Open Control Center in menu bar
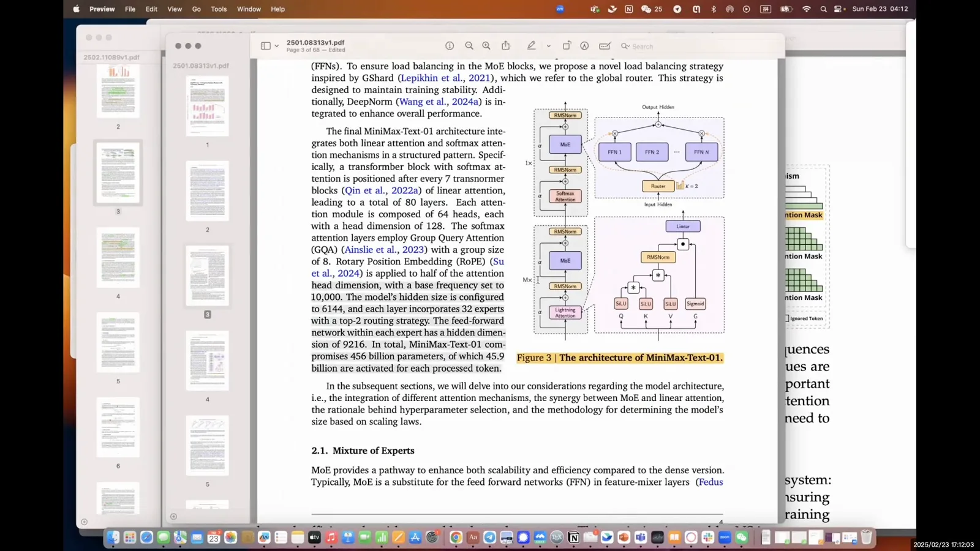This screenshot has width=980, height=551. 839,9
